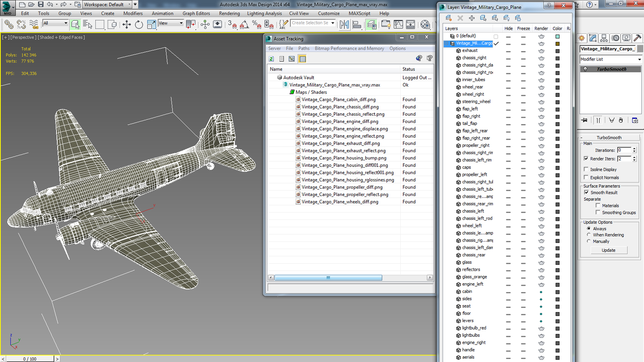
Task: Open the Graph Editors menu
Action: click(x=196, y=13)
